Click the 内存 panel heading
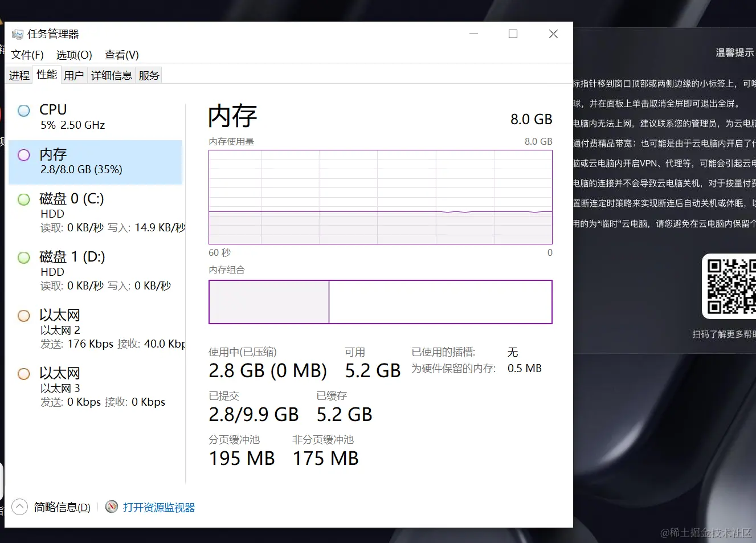The height and width of the screenshot is (543, 756). pos(232,116)
